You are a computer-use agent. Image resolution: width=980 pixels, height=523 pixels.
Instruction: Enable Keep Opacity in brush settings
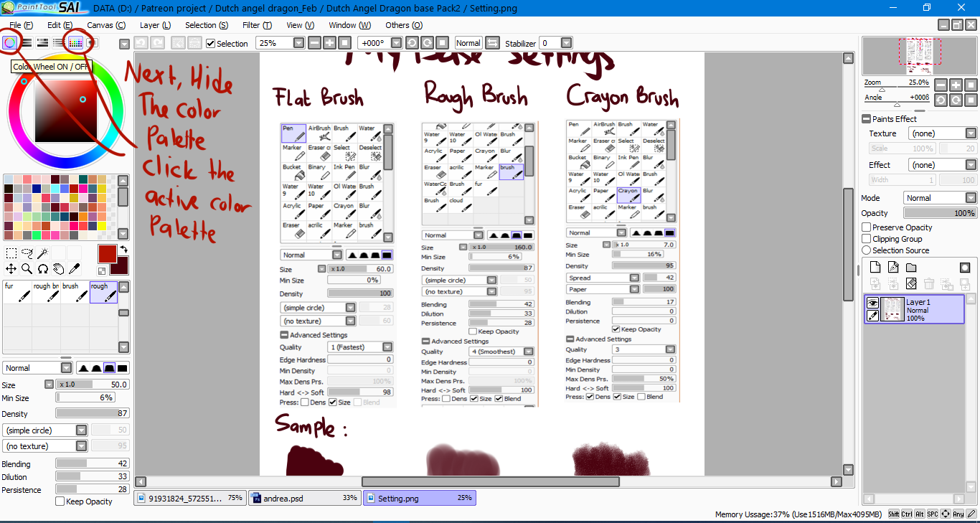(x=60, y=501)
